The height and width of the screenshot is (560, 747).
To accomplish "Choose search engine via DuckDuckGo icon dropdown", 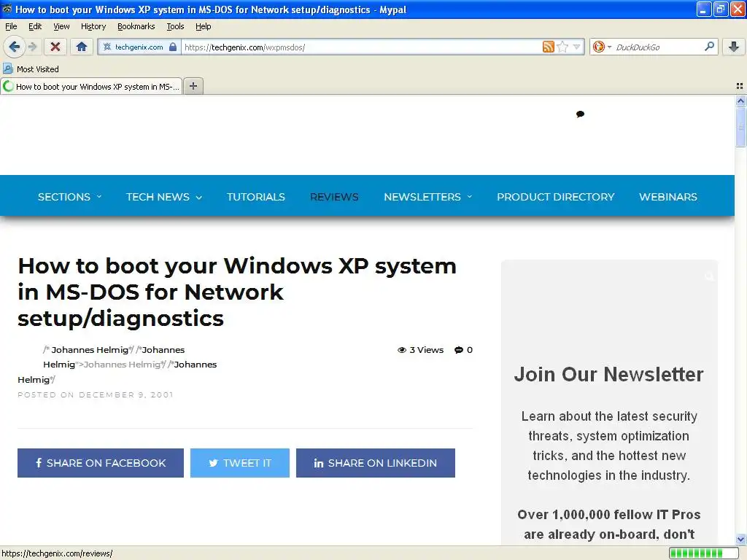I will click(602, 47).
